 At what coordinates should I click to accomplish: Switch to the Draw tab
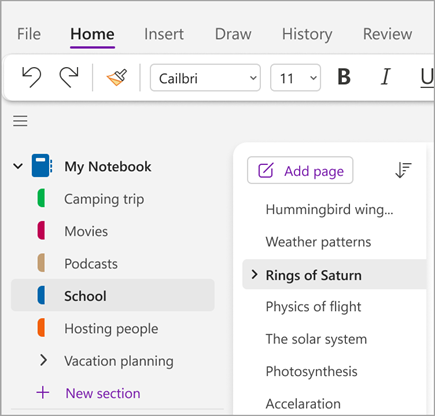[233, 34]
